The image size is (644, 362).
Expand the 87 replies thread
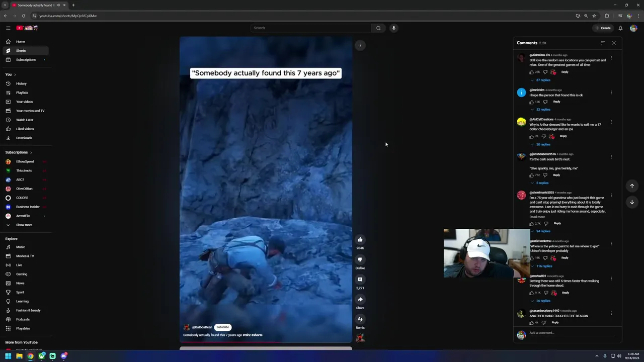click(541, 80)
